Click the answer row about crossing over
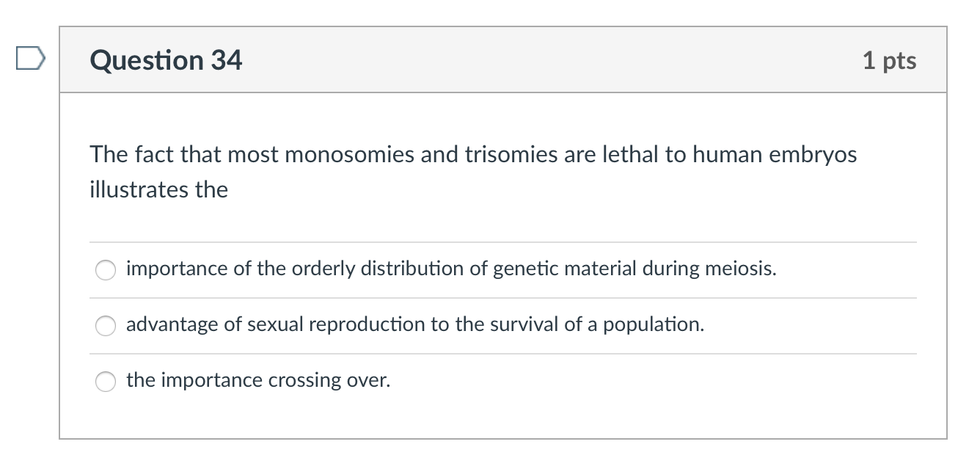 [257, 380]
